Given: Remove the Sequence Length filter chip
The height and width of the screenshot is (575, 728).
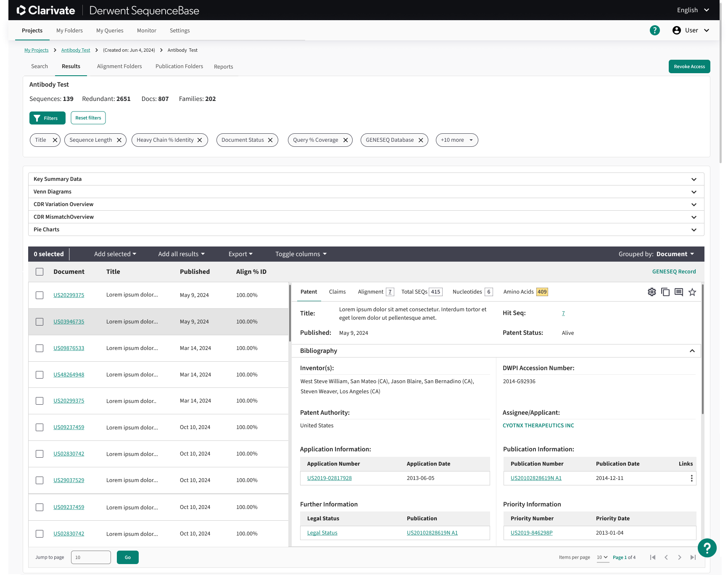Looking at the screenshot, I should point(119,140).
